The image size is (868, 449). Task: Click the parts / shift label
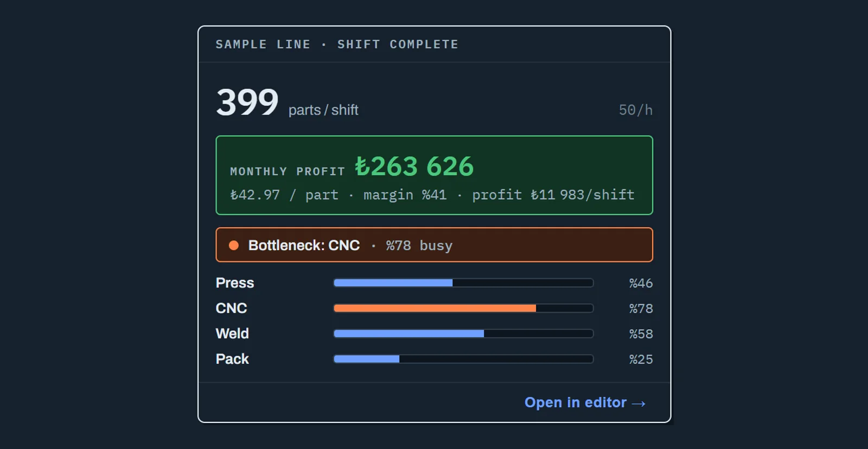tap(323, 110)
